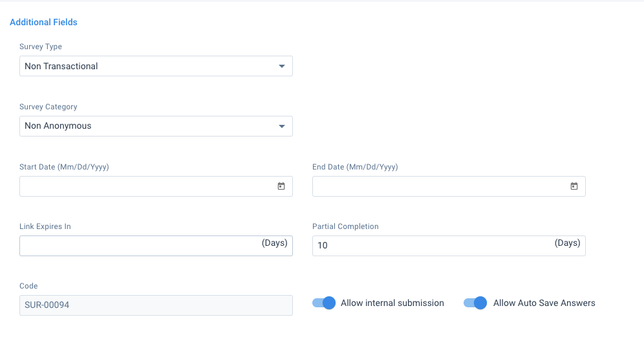Expand the Survey Category dropdown arrow
The width and height of the screenshot is (644, 361).
[x=282, y=126]
